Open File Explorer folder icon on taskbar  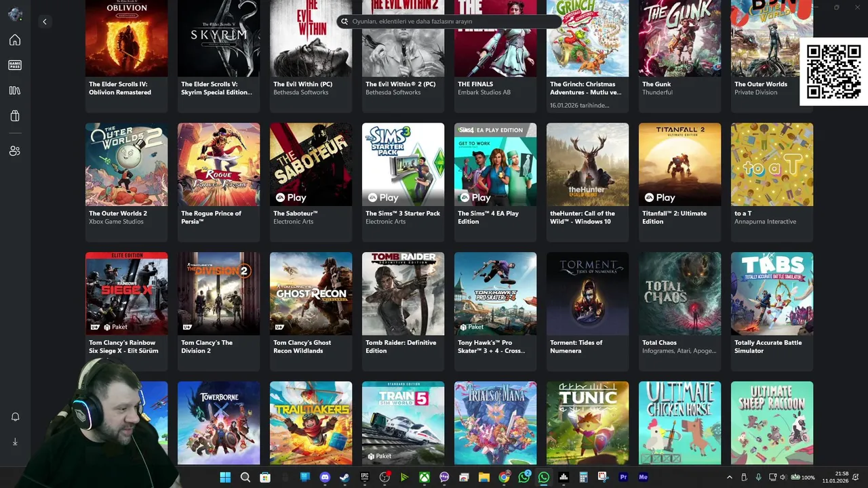(x=484, y=477)
